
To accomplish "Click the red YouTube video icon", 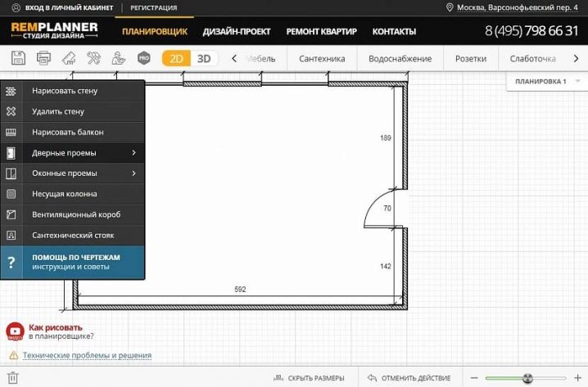I will (x=15, y=331).
